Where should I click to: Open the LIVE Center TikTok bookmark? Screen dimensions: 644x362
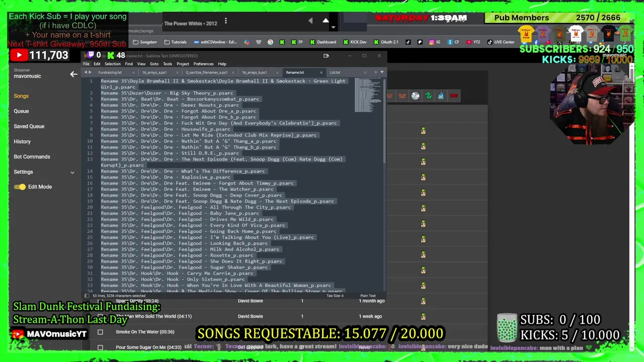(501, 42)
